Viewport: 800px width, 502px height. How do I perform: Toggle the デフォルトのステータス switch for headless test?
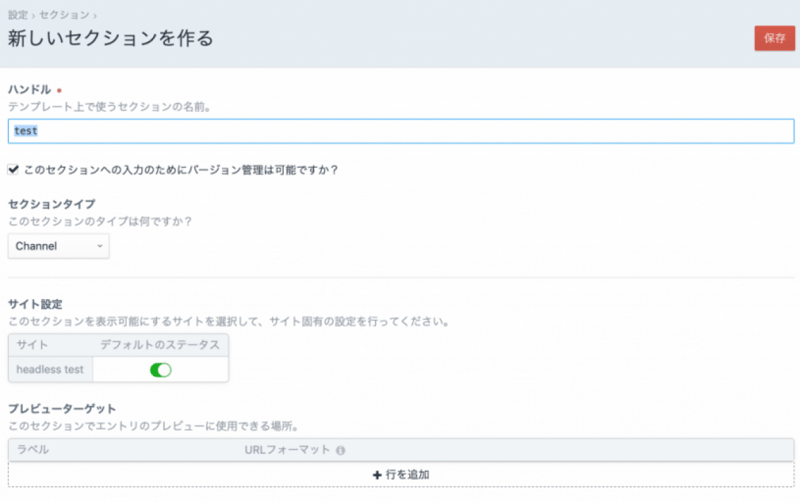coord(160,370)
